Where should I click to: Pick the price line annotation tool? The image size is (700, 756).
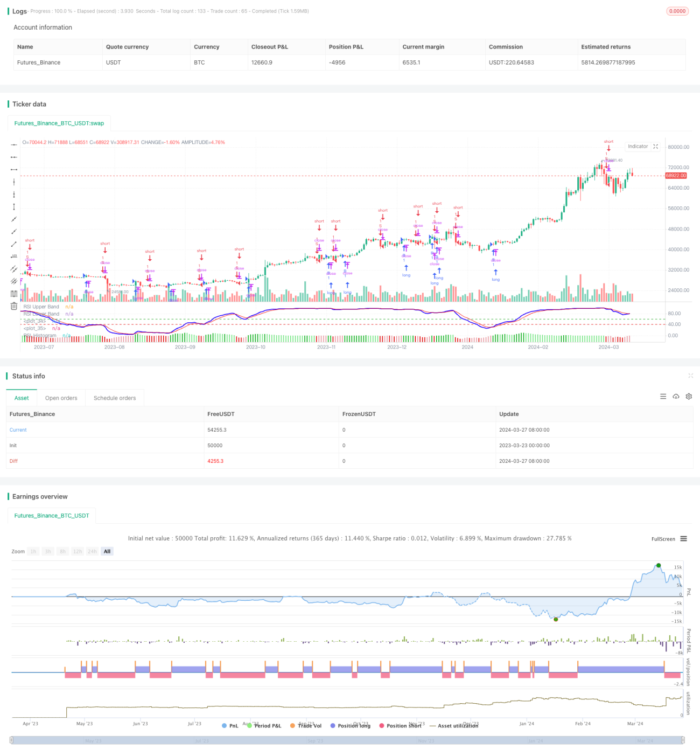pyautogui.click(x=14, y=256)
